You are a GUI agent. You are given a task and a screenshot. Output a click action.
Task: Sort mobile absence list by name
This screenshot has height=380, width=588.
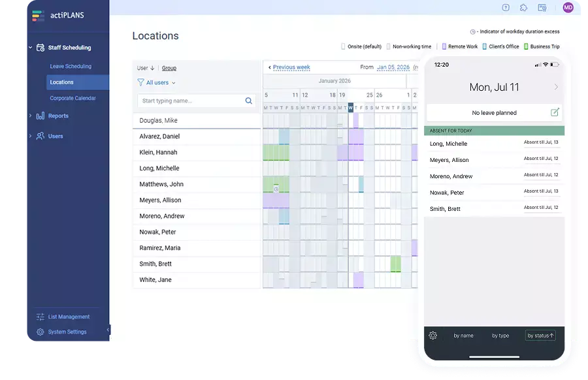463,335
